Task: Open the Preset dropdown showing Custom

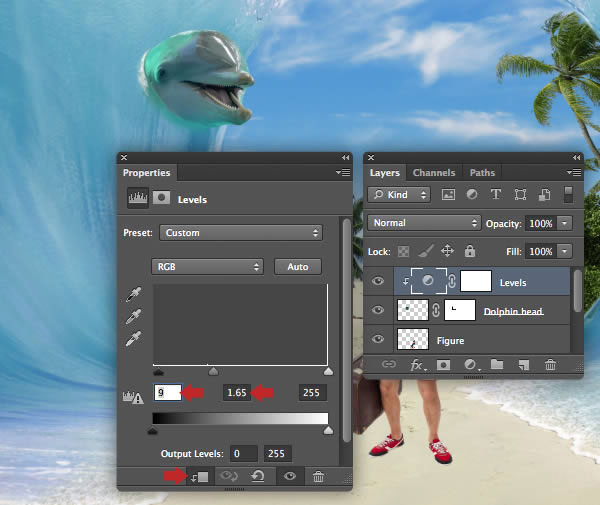Action: pos(241,233)
